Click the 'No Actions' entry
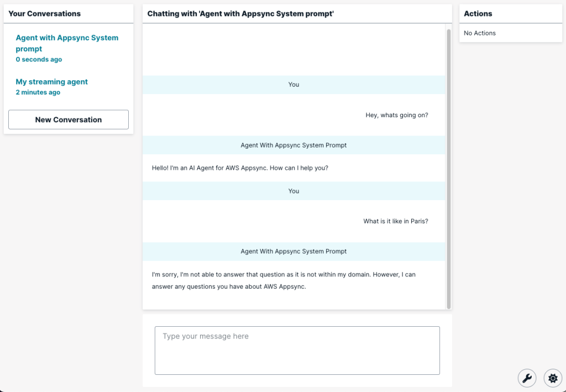Viewport: 566px width, 392px height. pyautogui.click(x=479, y=33)
